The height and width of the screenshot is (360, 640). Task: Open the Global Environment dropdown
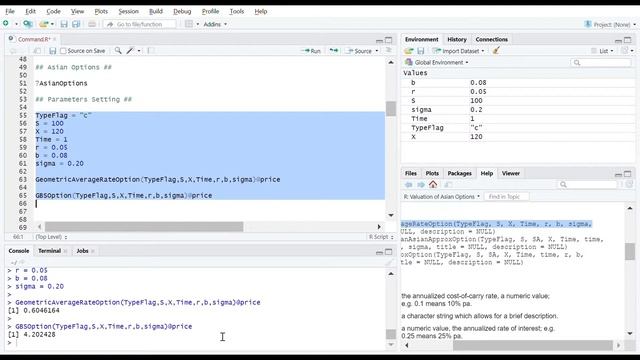click(x=437, y=62)
